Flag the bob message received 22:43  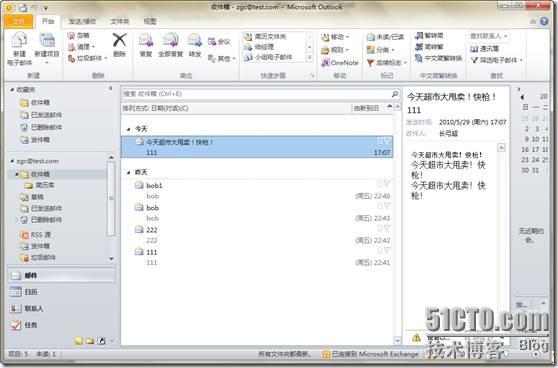(x=386, y=206)
